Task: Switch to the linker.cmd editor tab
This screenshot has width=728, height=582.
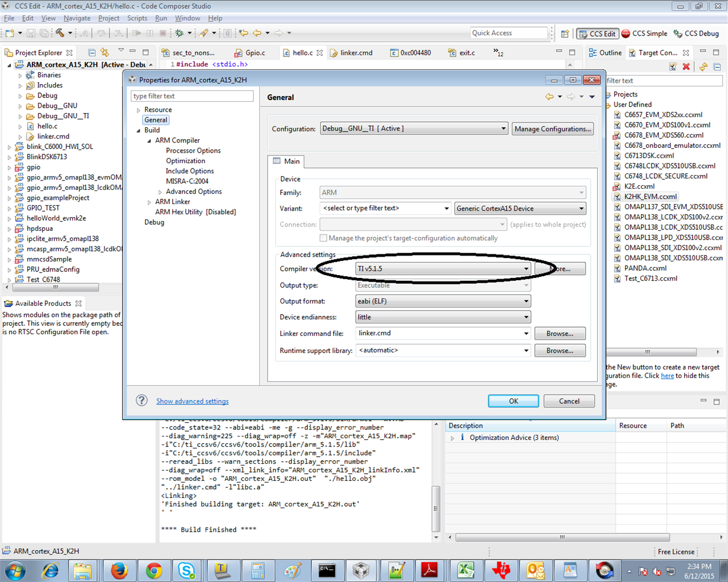Action: pyautogui.click(x=352, y=53)
